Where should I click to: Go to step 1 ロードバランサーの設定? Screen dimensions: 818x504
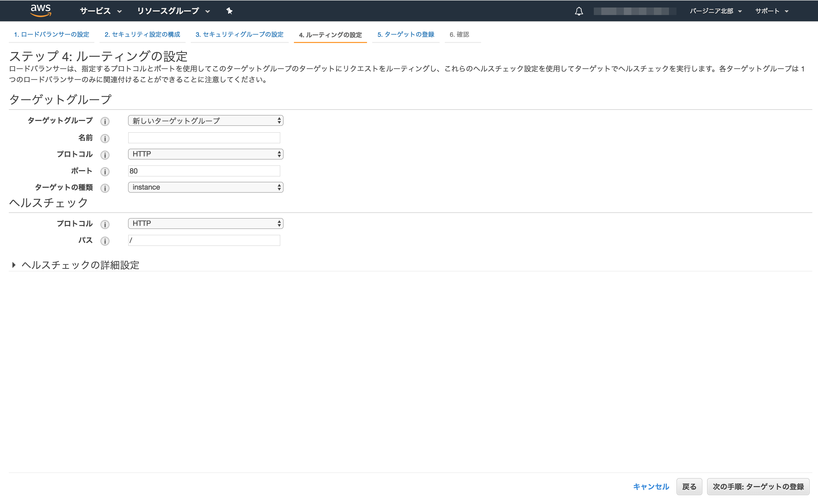point(52,34)
